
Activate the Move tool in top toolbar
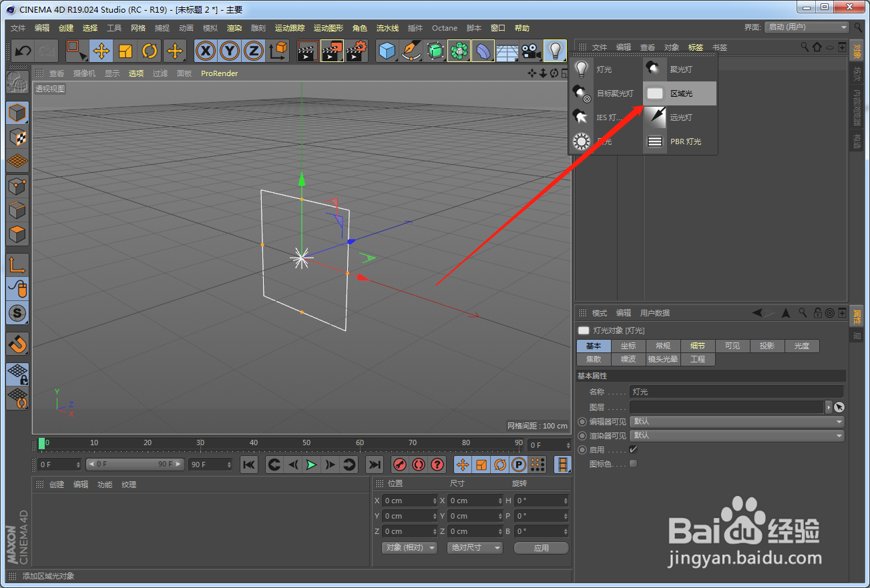101,51
